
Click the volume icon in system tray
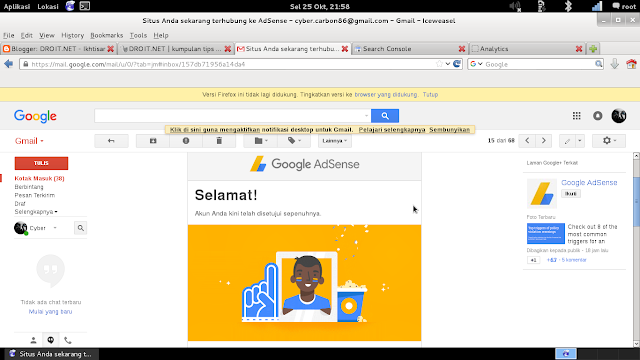[515, 6]
